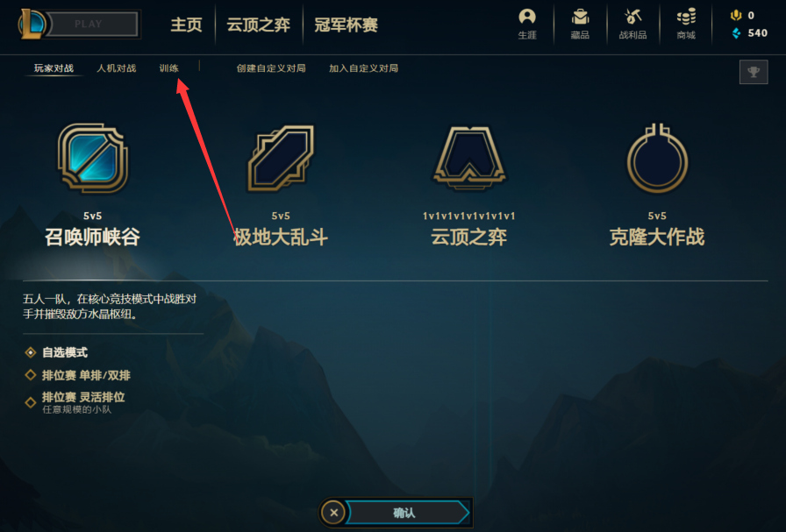
Task: Switch to the 人机对战 tab
Action: tap(117, 68)
